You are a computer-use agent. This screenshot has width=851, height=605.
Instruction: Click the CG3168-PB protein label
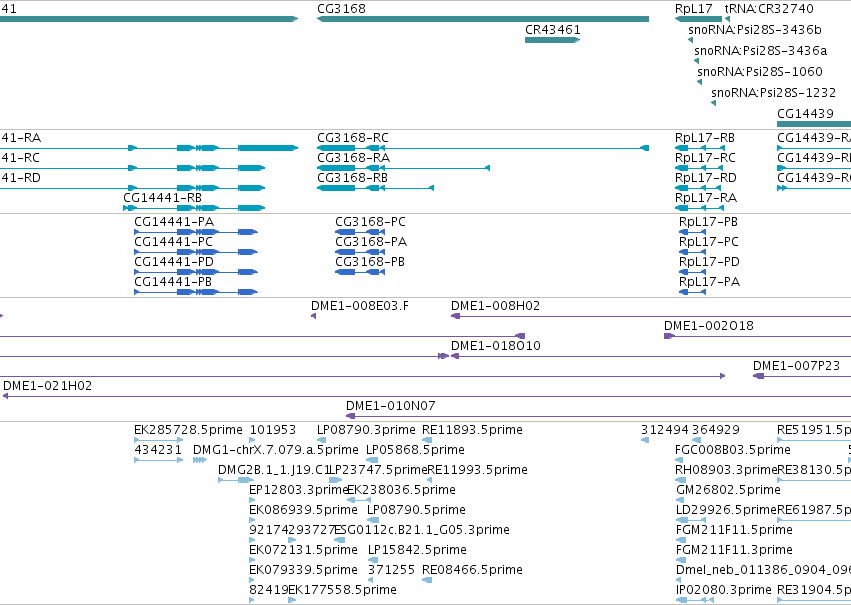point(370,262)
